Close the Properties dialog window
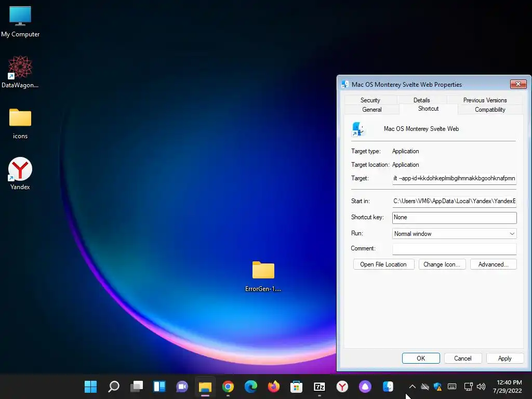532x399 pixels. pyautogui.click(x=518, y=84)
